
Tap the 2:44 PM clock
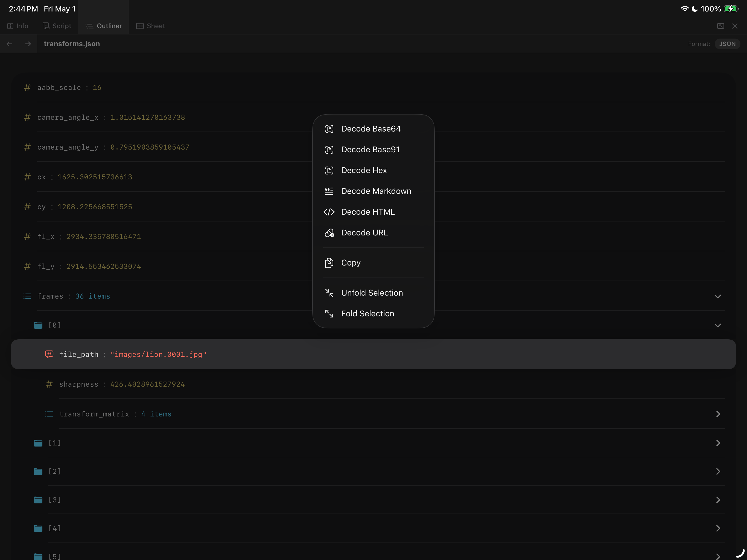pos(23,9)
